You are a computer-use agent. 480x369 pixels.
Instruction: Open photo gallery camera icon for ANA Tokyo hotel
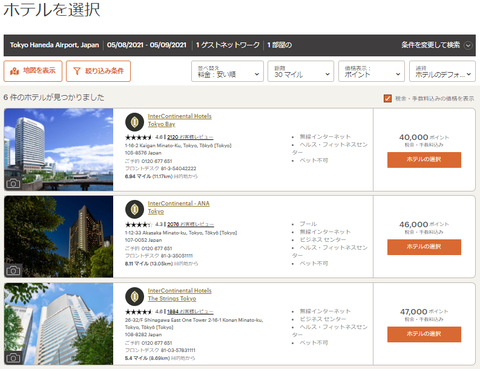point(13,270)
